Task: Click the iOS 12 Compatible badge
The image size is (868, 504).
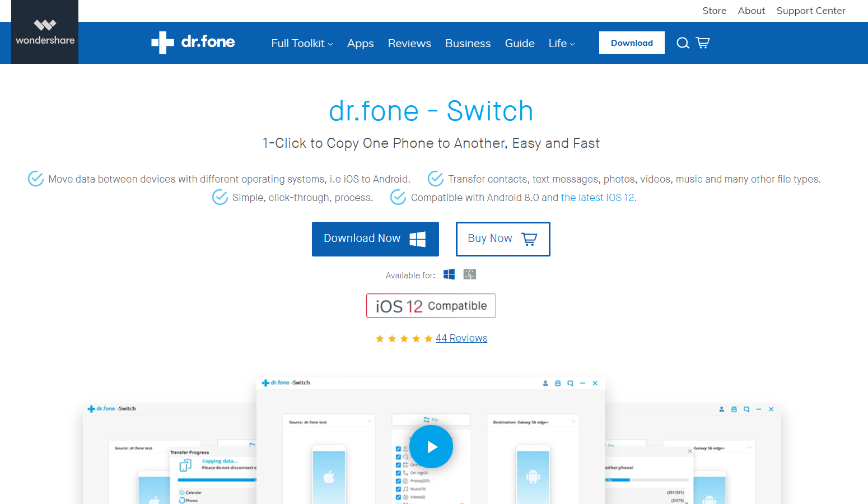Action: click(431, 306)
